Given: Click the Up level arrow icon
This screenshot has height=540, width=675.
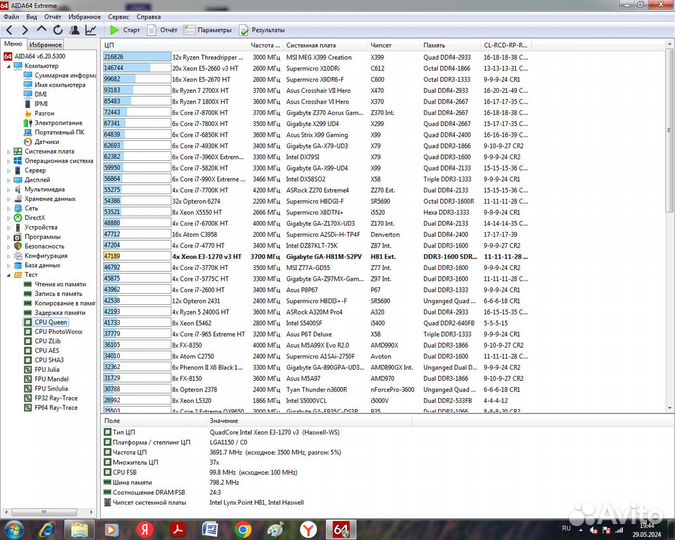Looking at the screenshot, I should tap(40, 31).
